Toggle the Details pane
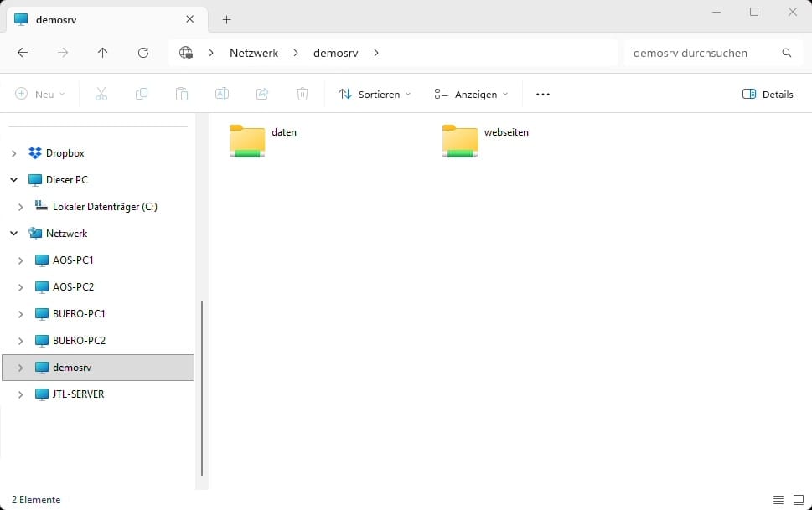The image size is (812, 510). click(x=768, y=95)
